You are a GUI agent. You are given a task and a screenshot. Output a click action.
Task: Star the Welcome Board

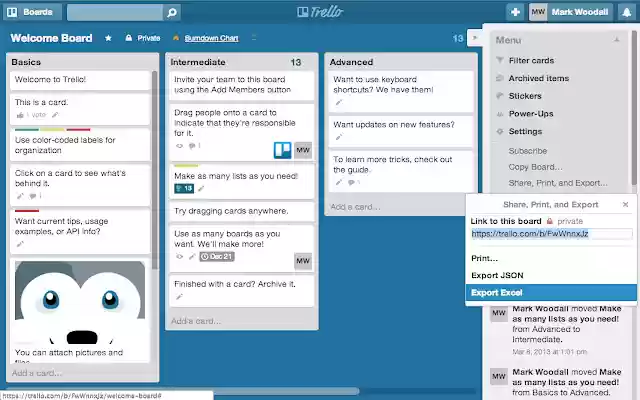coord(108,38)
